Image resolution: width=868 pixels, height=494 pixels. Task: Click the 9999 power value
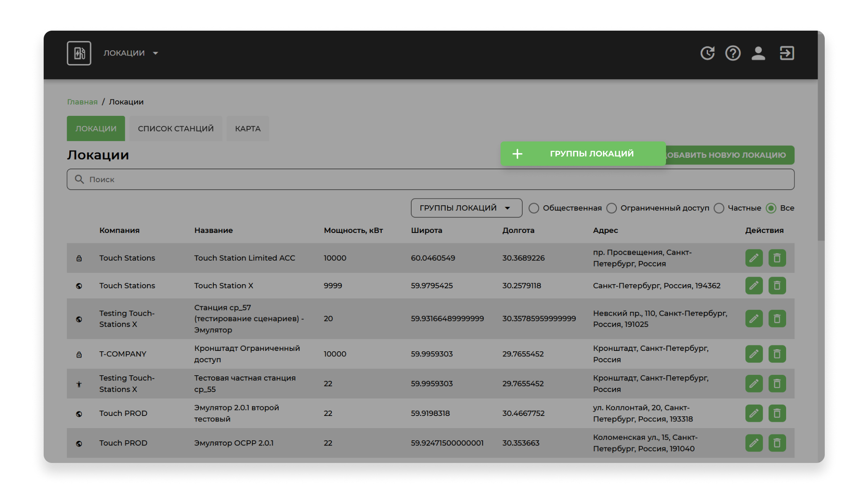(x=333, y=286)
